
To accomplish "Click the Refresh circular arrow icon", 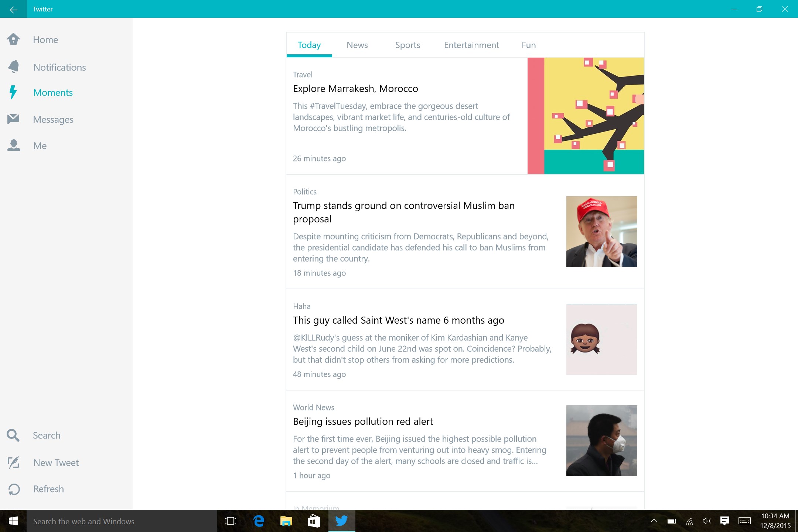I will pyautogui.click(x=14, y=489).
